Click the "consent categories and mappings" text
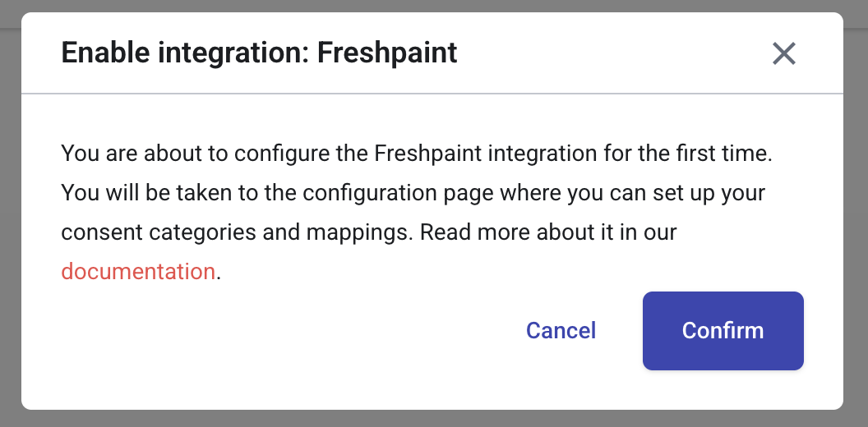The height and width of the screenshot is (427, 868). point(234,232)
